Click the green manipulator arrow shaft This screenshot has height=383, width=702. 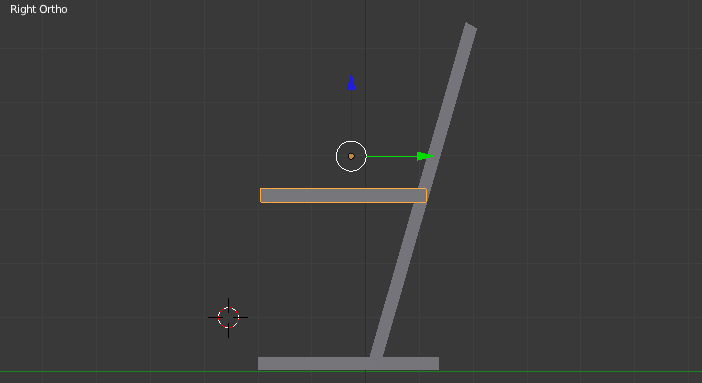(392, 156)
